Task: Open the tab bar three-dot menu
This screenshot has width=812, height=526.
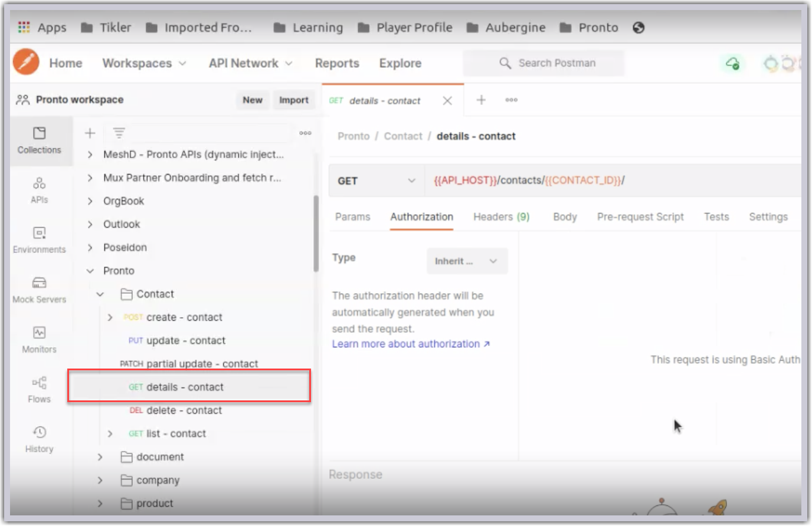Action: pos(512,100)
